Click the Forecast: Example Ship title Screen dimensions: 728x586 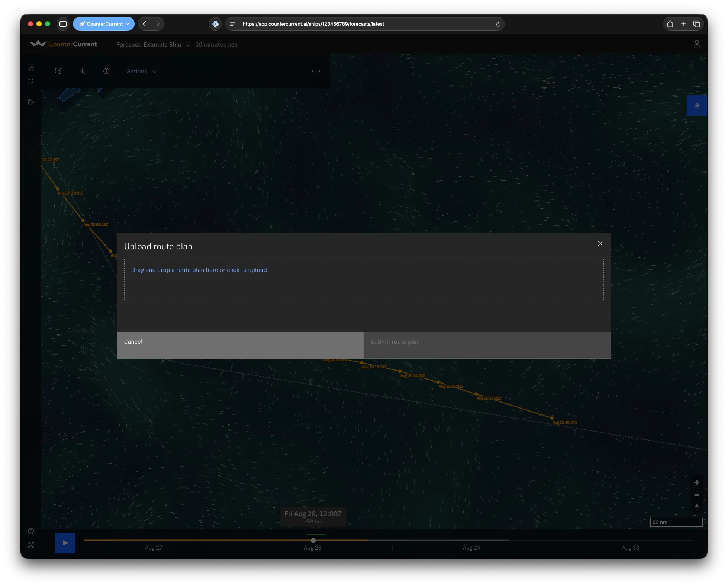point(149,44)
